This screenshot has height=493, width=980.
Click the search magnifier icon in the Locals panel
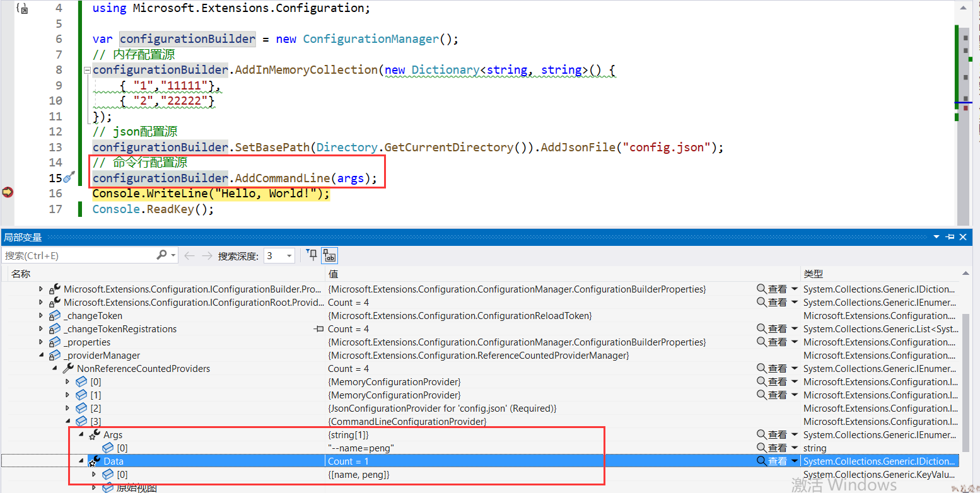(x=161, y=255)
